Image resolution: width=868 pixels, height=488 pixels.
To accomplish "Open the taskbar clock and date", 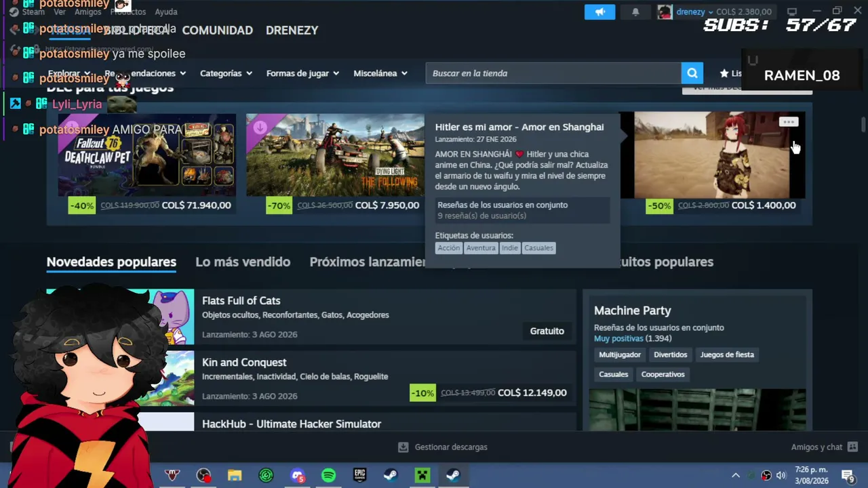I will click(x=812, y=475).
